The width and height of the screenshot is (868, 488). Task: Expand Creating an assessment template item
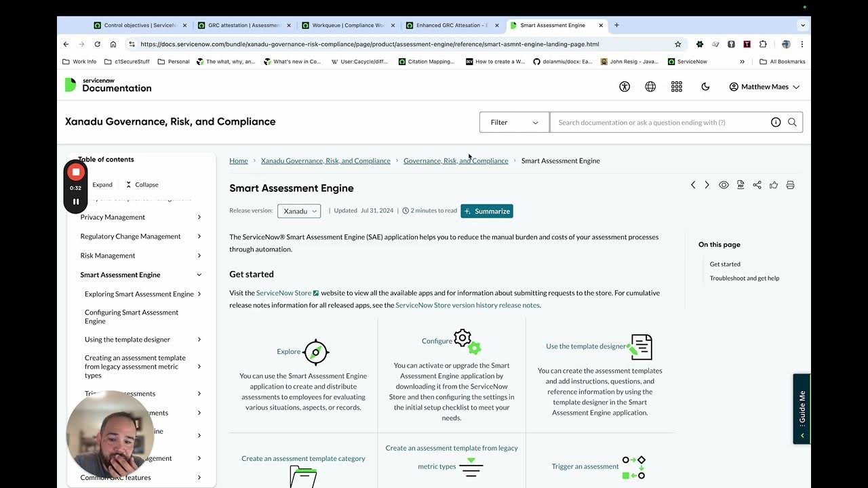pos(199,367)
